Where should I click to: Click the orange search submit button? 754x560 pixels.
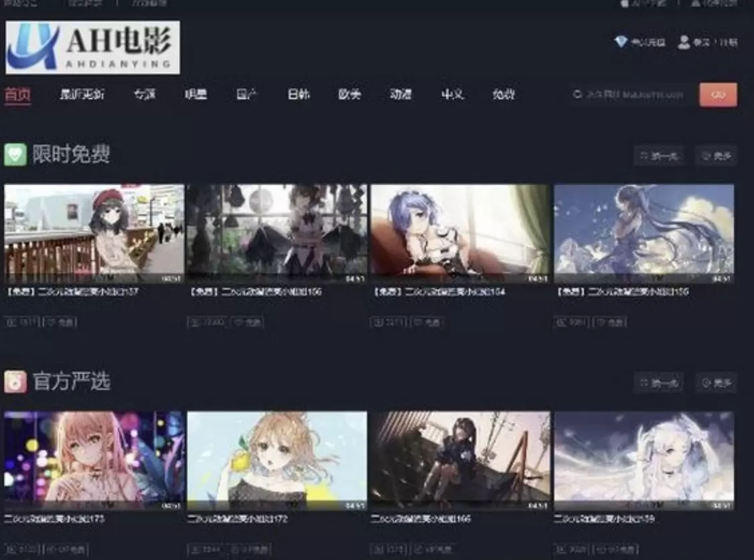718,94
